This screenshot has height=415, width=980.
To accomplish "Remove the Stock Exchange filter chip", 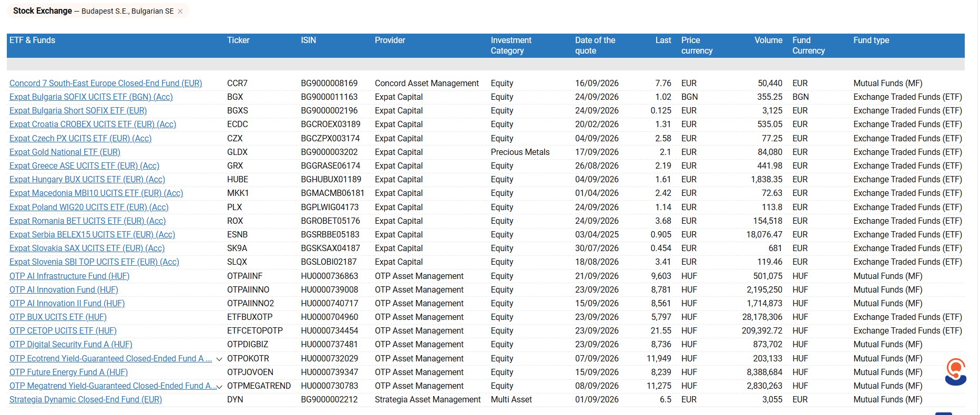I will pyautogui.click(x=180, y=11).
